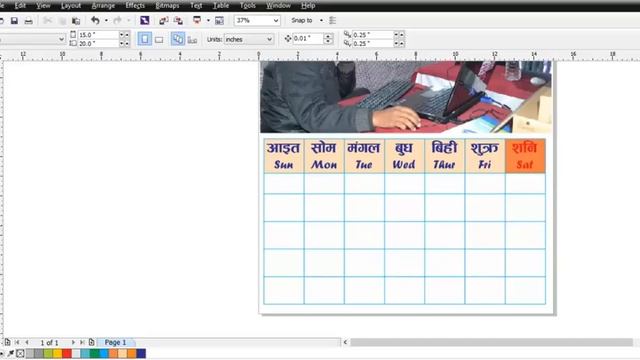The height and width of the screenshot is (360, 640).
Task: Open the Redo history dropdown arrow
Action: pos(128,20)
